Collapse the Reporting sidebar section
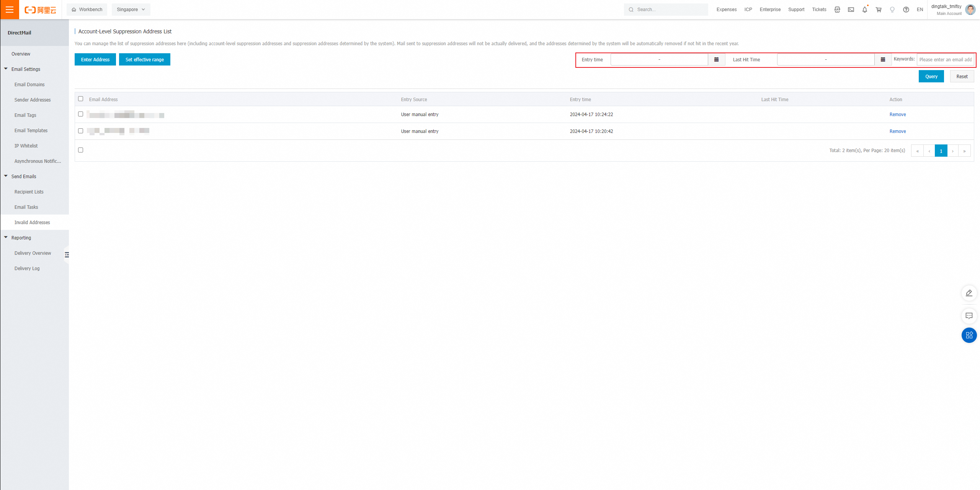The height and width of the screenshot is (490, 980). click(x=6, y=238)
